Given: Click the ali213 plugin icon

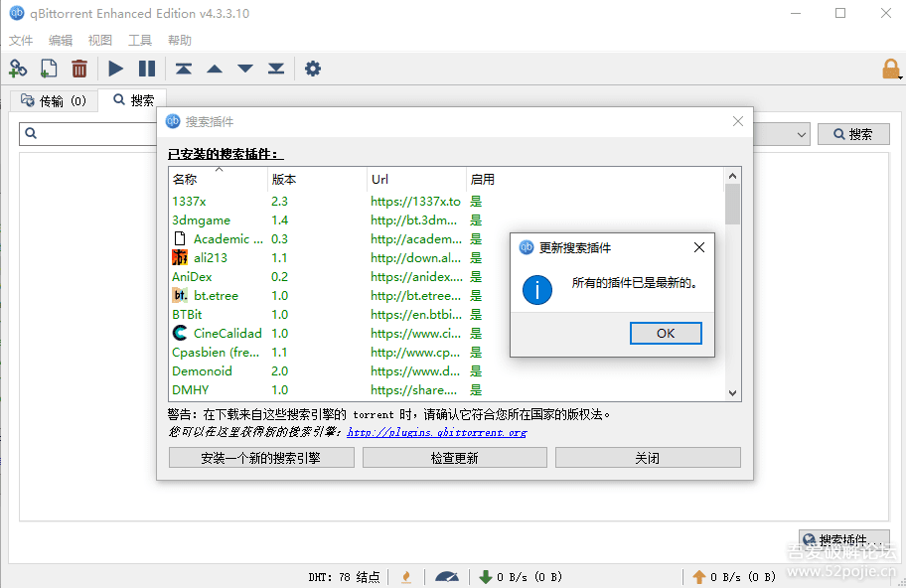Looking at the screenshot, I should [180, 257].
